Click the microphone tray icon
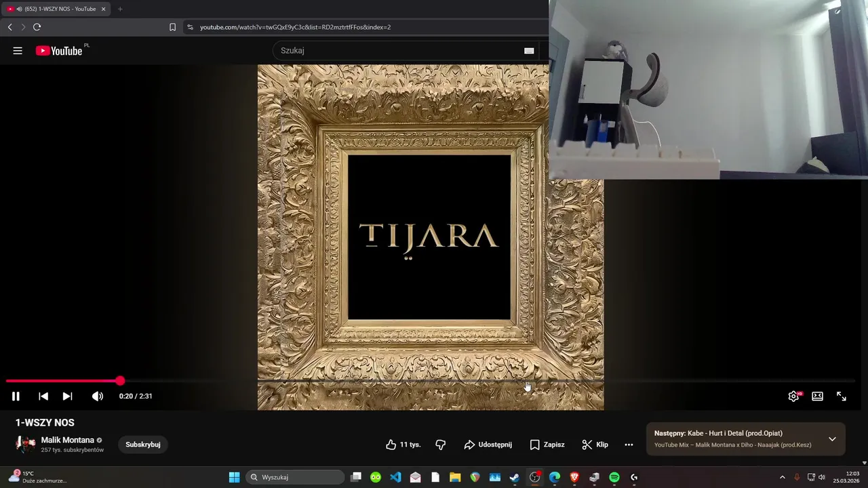This screenshot has width=868, height=488. pyautogui.click(x=797, y=477)
